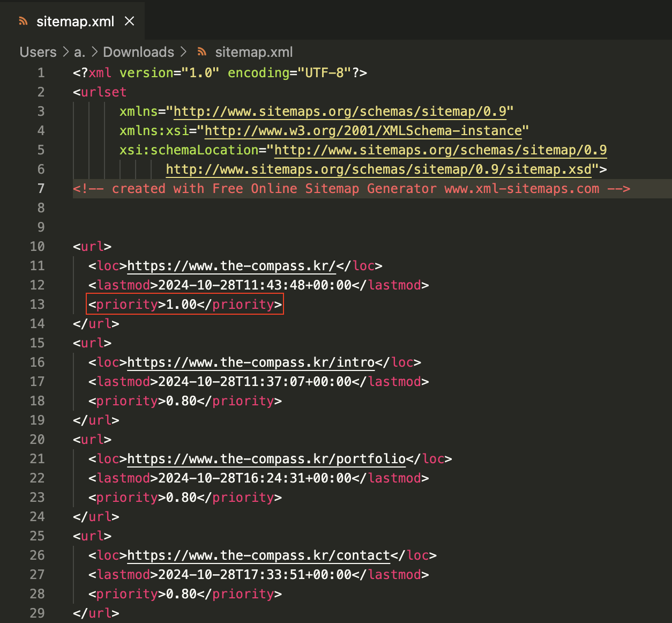Follow the the-compass.kr/portfolio link
The height and width of the screenshot is (623, 672).
click(266, 459)
